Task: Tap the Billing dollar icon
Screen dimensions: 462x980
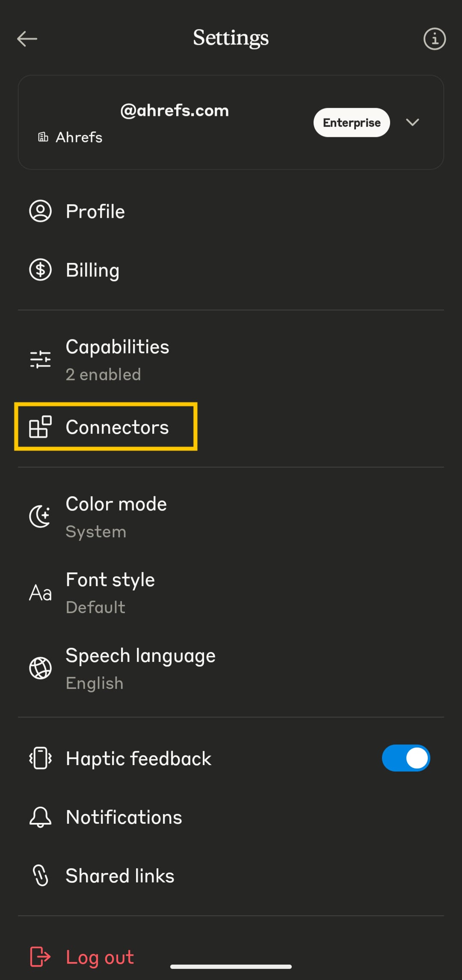Action: click(x=40, y=270)
